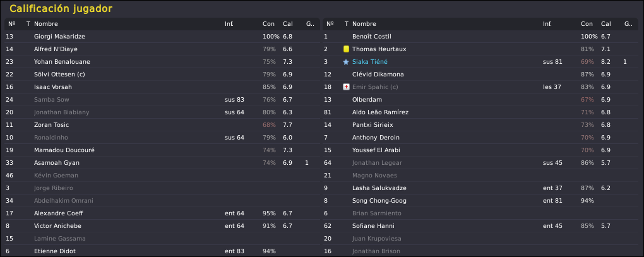Click the T column header in right table
Screen dimensions: 644x257
click(346, 24)
